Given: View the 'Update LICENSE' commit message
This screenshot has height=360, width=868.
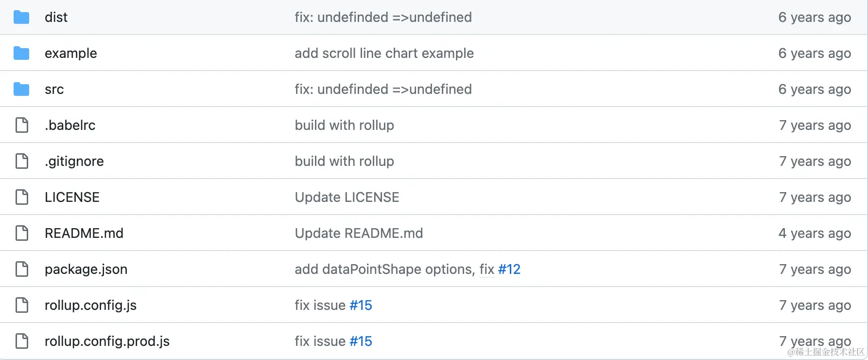Looking at the screenshot, I should [347, 198].
